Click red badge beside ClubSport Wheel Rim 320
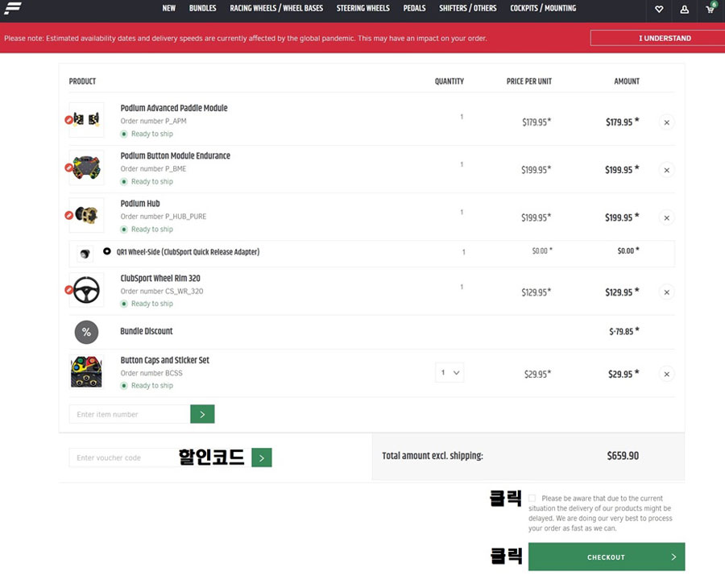The width and height of the screenshot is (725, 588). [x=69, y=290]
